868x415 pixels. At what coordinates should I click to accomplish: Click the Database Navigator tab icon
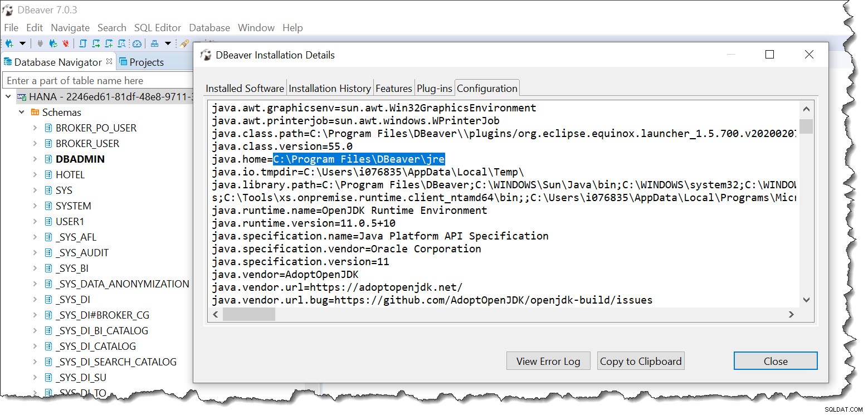point(8,62)
